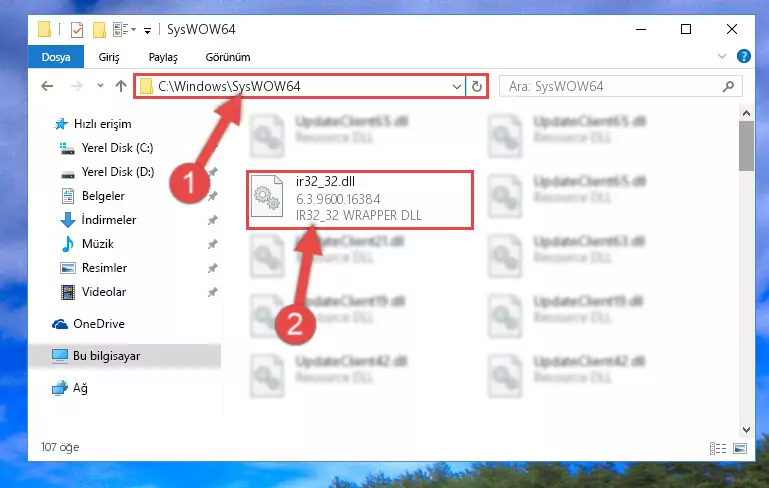Click the 107 öğe status bar text

pos(60,447)
